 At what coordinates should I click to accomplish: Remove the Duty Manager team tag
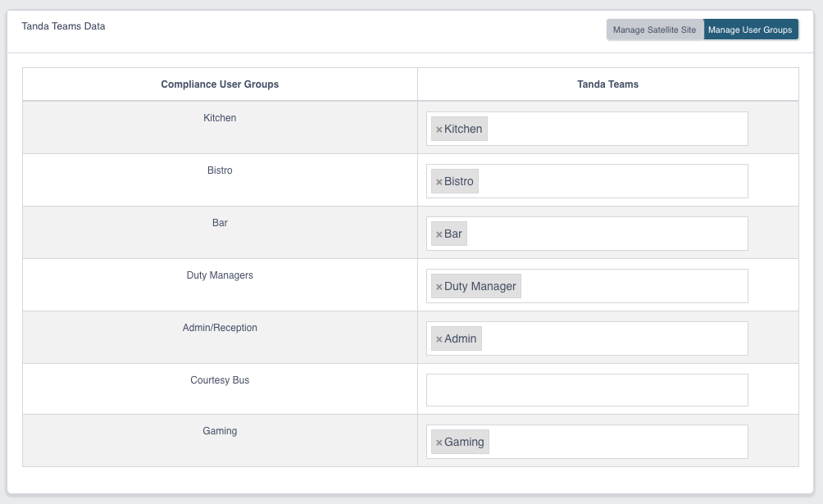pyautogui.click(x=439, y=287)
